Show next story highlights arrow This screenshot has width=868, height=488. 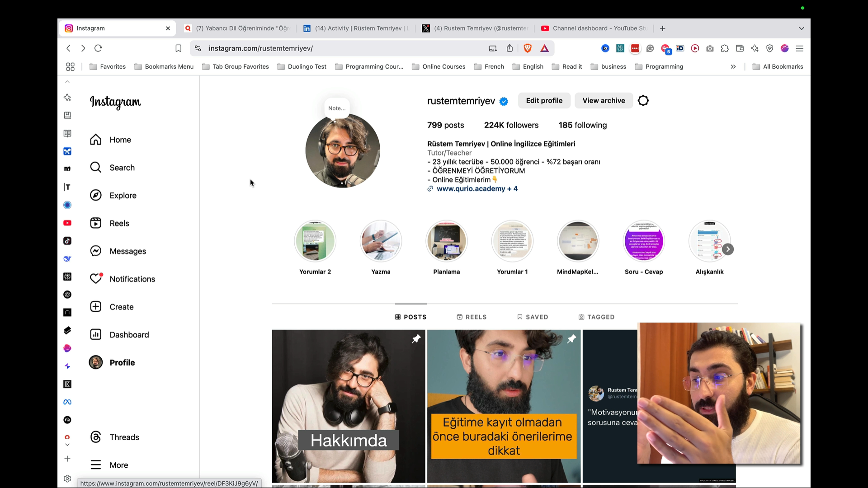728,249
